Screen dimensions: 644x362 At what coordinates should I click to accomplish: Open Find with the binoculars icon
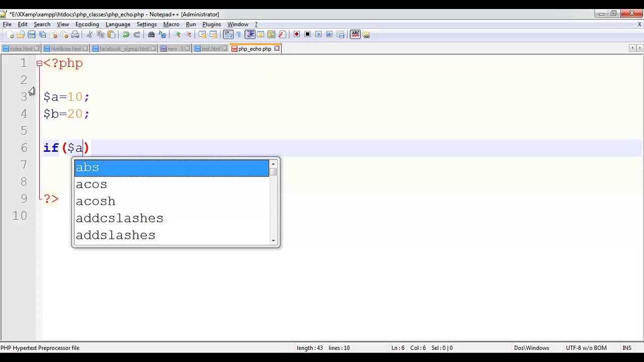pos(151,35)
